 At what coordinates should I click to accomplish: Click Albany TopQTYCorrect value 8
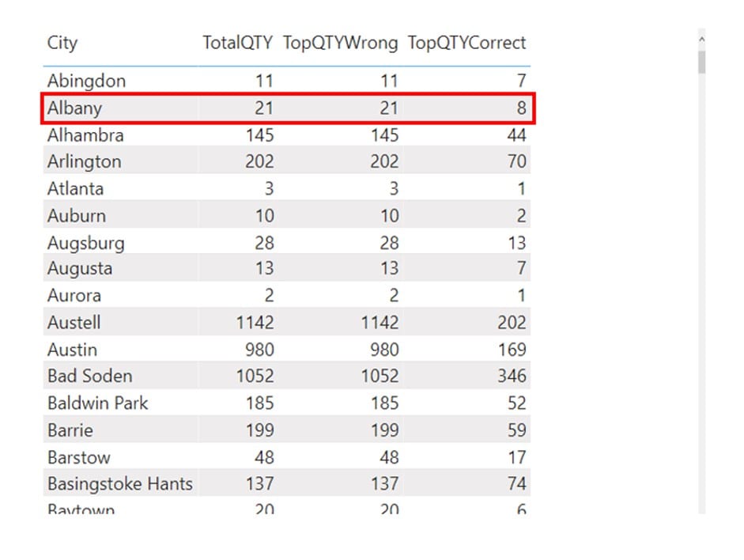click(x=522, y=108)
